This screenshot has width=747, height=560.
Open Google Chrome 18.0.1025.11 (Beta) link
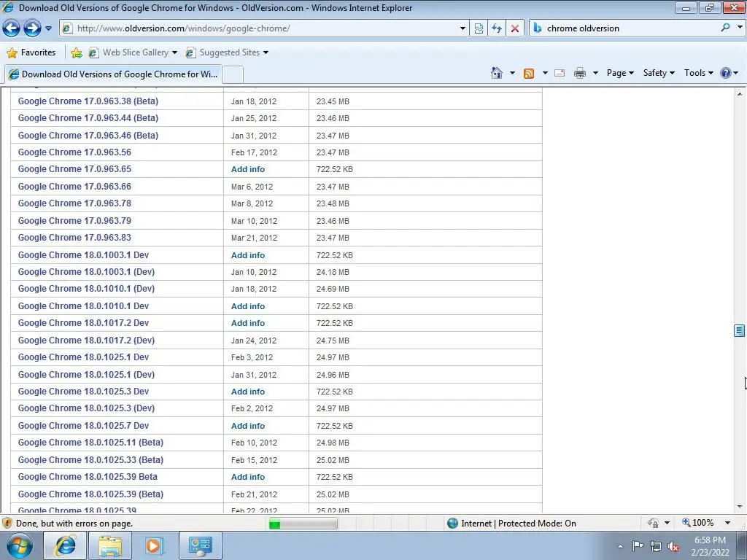coord(90,443)
